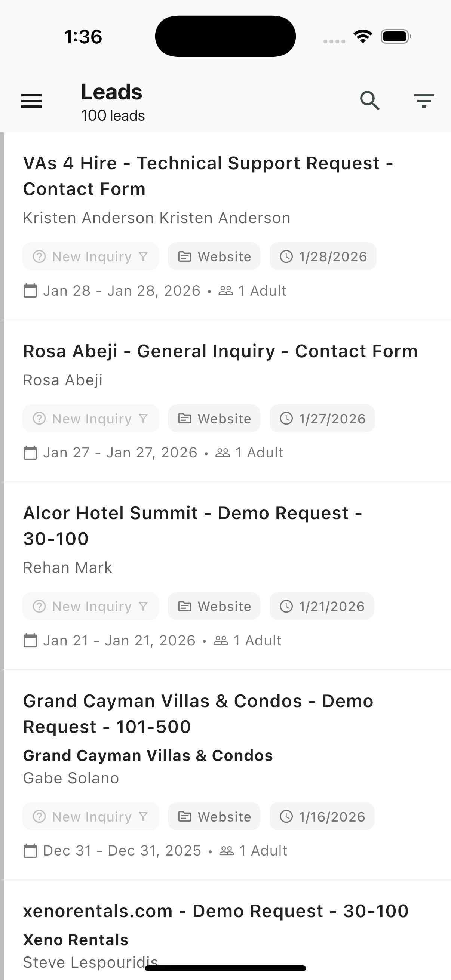
Task: Tap calendar icon on Grand Cayman lead
Action: 30,851
